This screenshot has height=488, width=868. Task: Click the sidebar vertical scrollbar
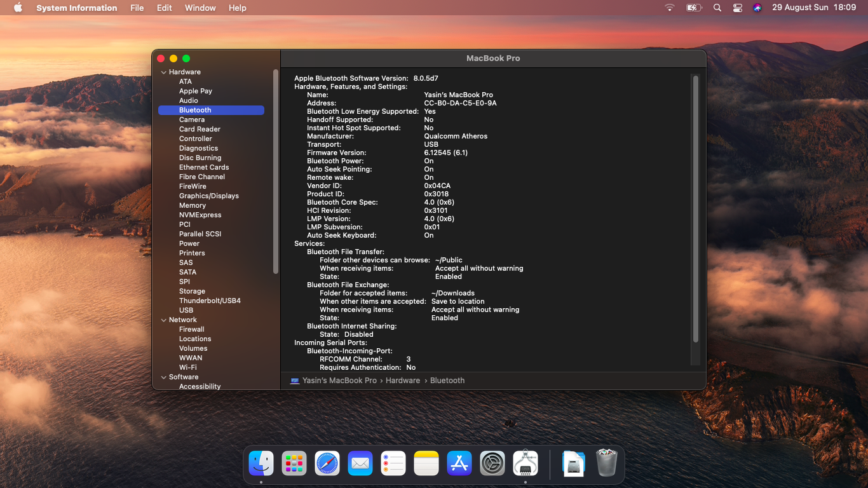pos(276,172)
